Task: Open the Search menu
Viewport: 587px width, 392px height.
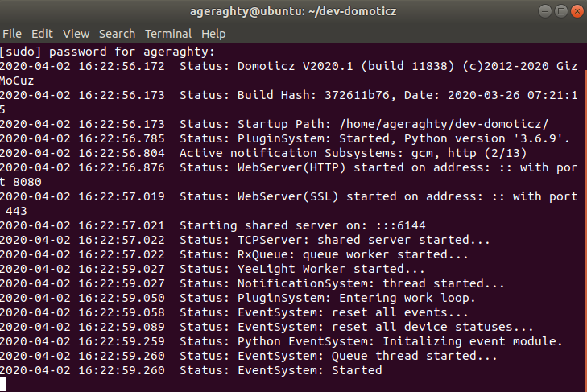Action: (x=117, y=34)
